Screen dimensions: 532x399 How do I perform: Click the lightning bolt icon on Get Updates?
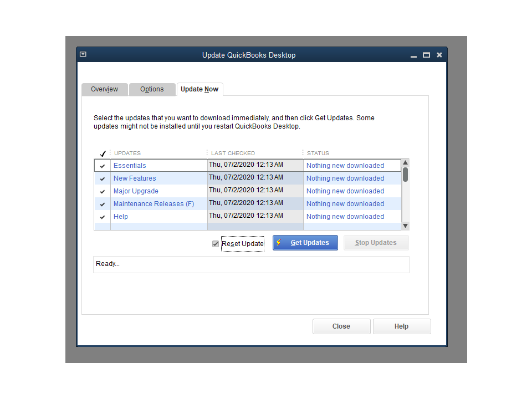point(279,243)
